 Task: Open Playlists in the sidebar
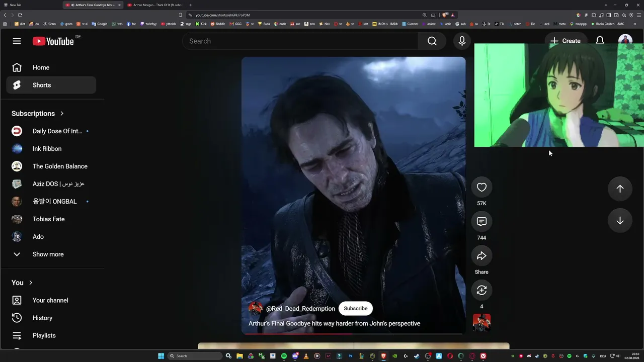pos(51,335)
